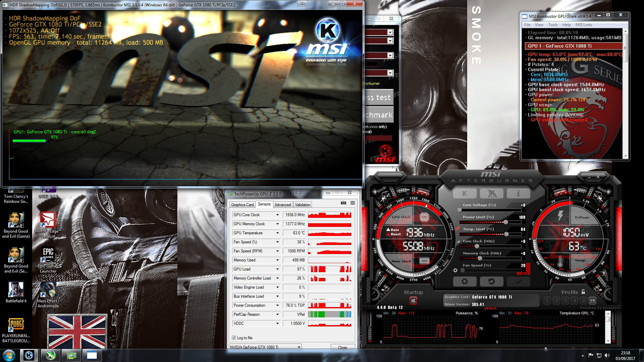Open the Windows Start menu orb
644x362 pixels.
pyautogui.click(x=9, y=355)
